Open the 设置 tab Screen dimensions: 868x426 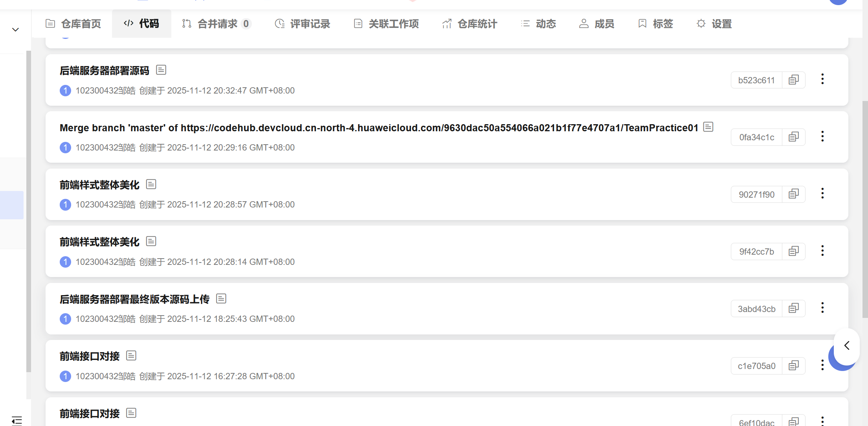pyautogui.click(x=714, y=24)
